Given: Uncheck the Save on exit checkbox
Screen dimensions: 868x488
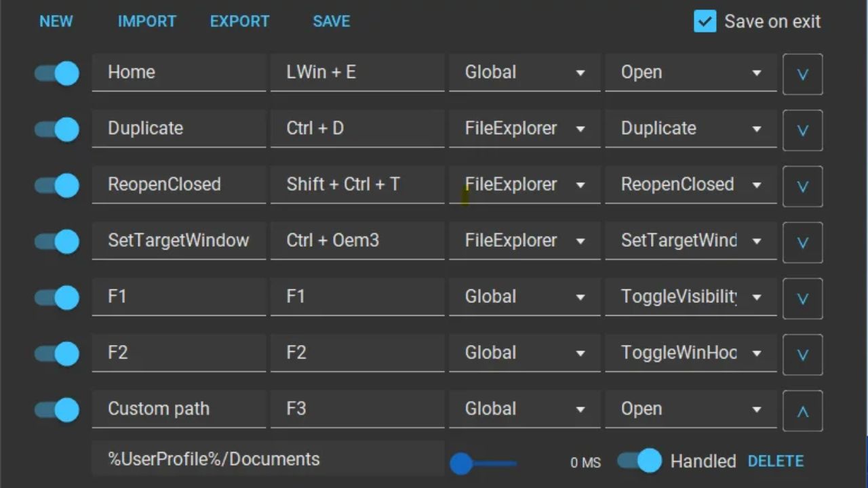Looking at the screenshot, I should pos(705,22).
